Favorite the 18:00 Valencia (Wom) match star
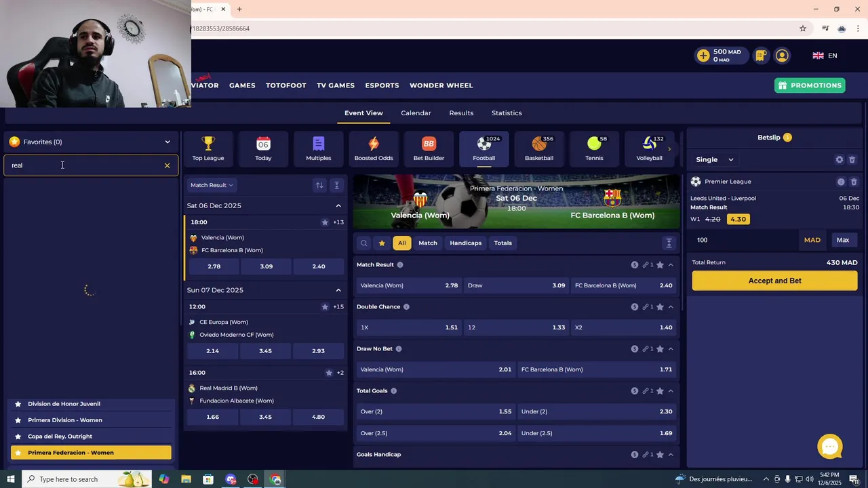 point(325,222)
